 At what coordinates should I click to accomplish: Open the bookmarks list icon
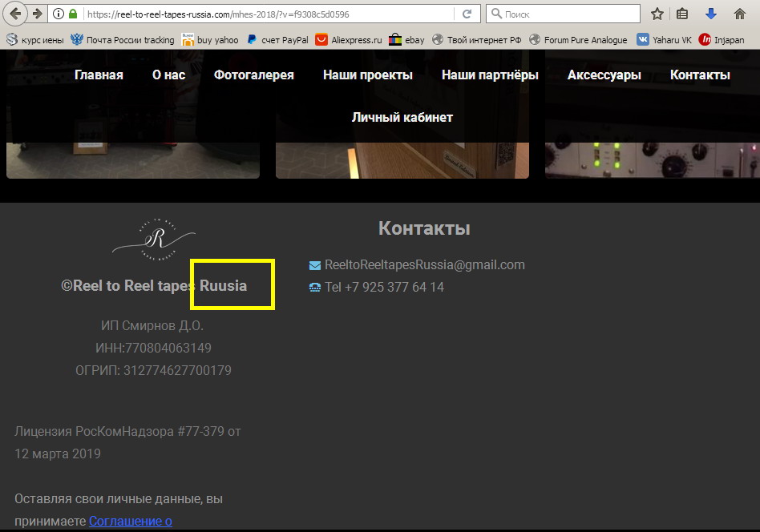point(682,14)
